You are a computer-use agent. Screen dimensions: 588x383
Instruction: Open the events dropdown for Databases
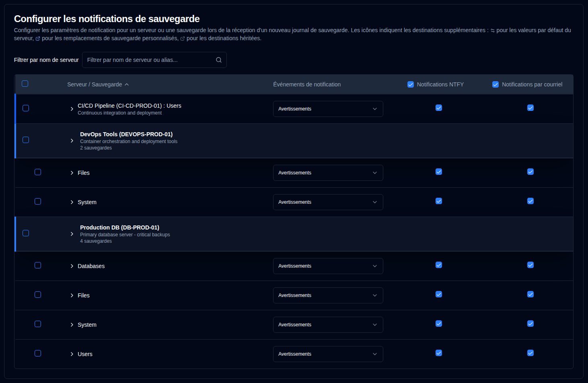pyautogui.click(x=328, y=266)
